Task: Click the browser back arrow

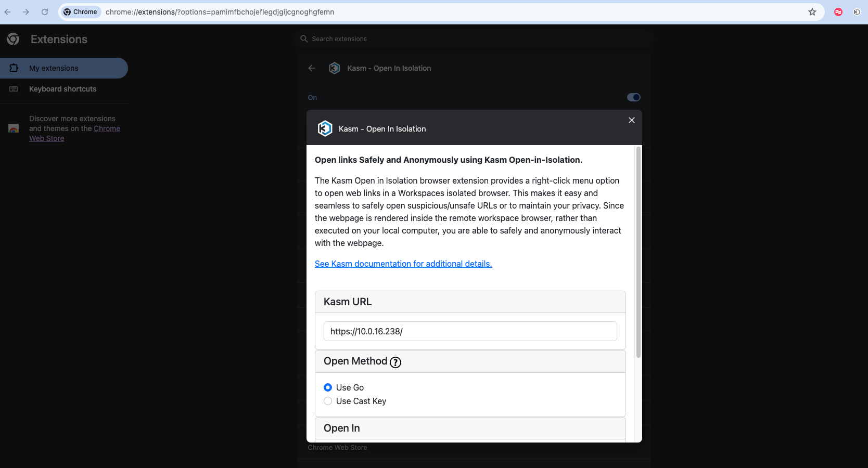Action: 8,12
